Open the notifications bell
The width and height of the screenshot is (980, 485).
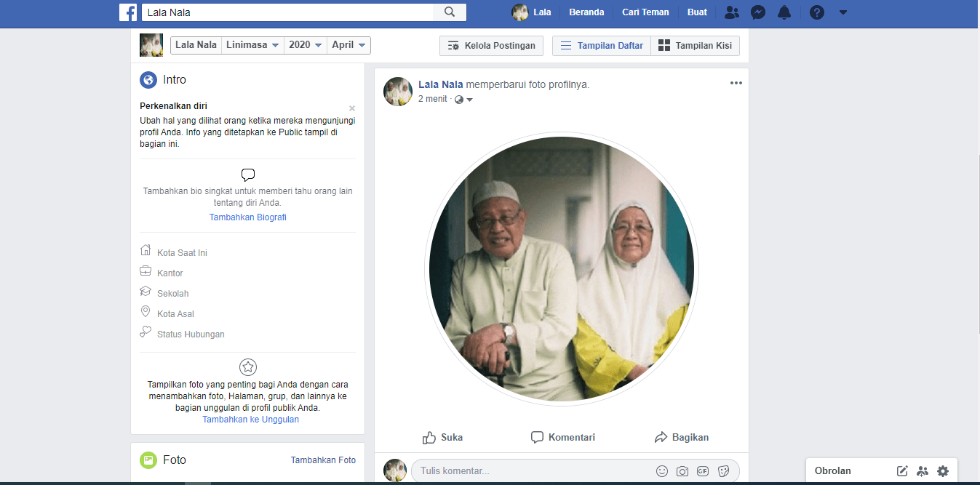784,12
